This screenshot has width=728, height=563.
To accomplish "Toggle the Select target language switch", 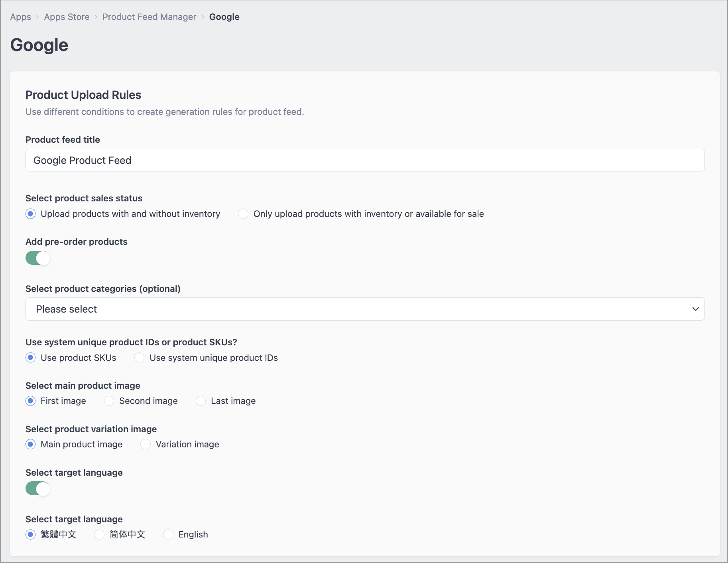I will point(38,488).
